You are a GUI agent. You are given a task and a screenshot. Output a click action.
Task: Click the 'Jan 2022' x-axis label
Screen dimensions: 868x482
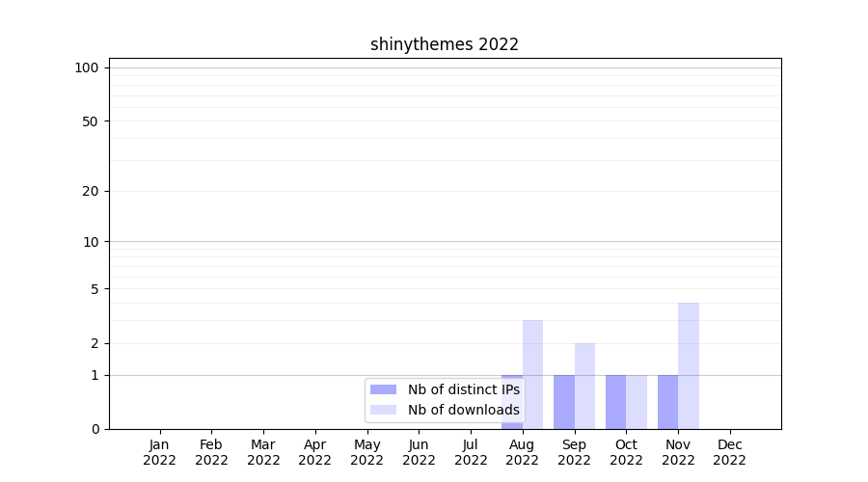[159, 452]
